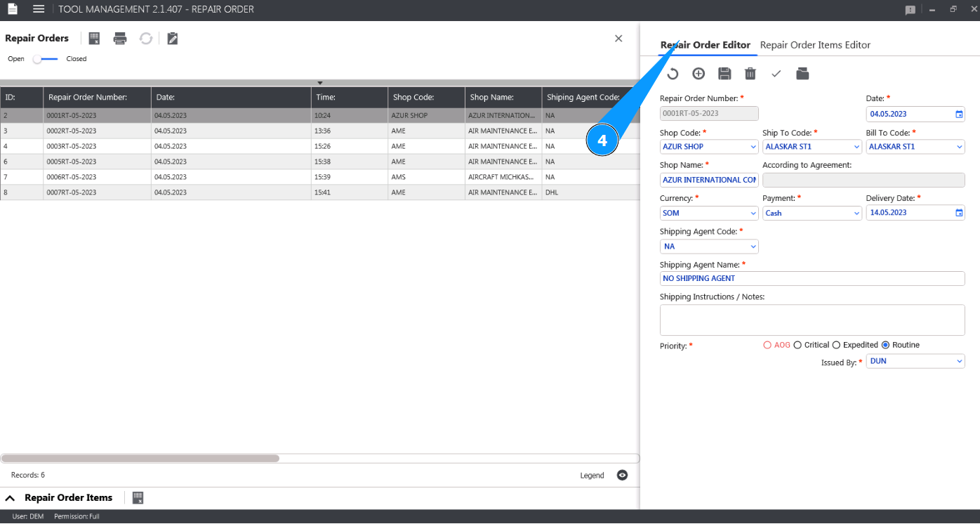Select repair order 0007RT-05-2023 row
Image resolution: width=980 pixels, height=524 pixels.
point(320,192)
